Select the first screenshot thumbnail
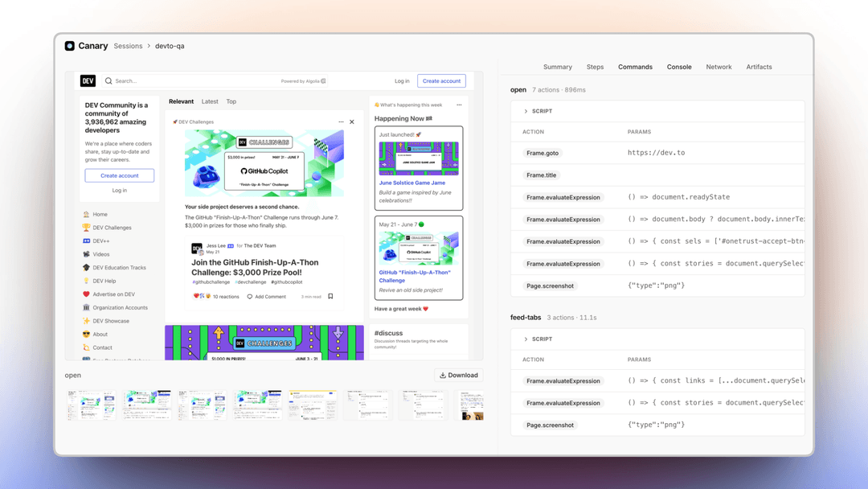 pos(92,405)
